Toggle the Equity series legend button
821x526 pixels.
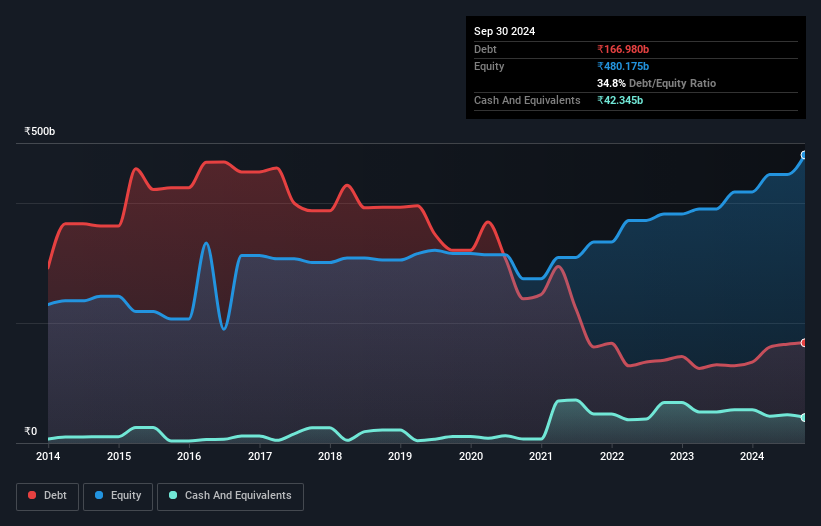(118, 496)
